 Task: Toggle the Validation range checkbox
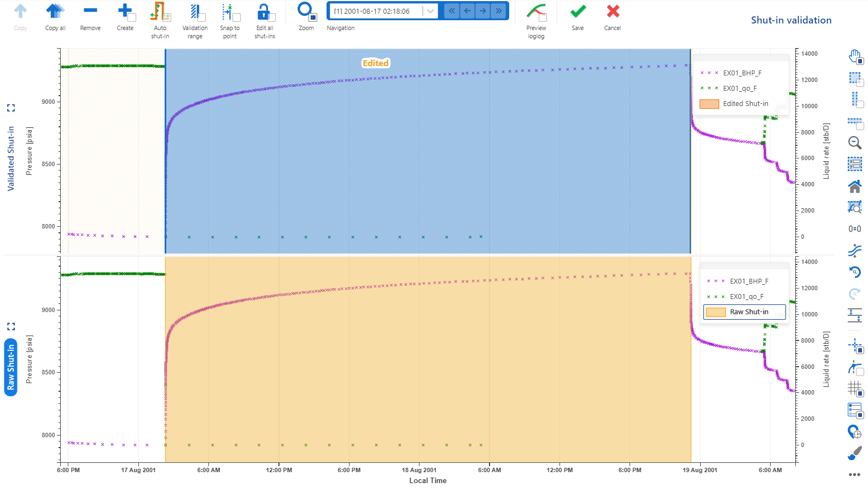tap(202, 17)
